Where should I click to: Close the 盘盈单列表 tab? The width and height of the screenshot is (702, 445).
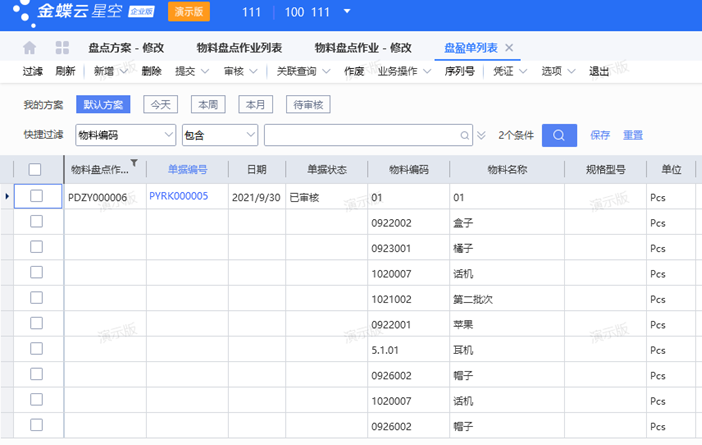pos(509,48)
